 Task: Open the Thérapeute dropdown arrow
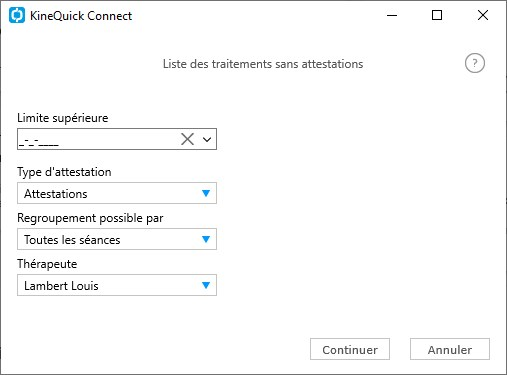(206, 285)
